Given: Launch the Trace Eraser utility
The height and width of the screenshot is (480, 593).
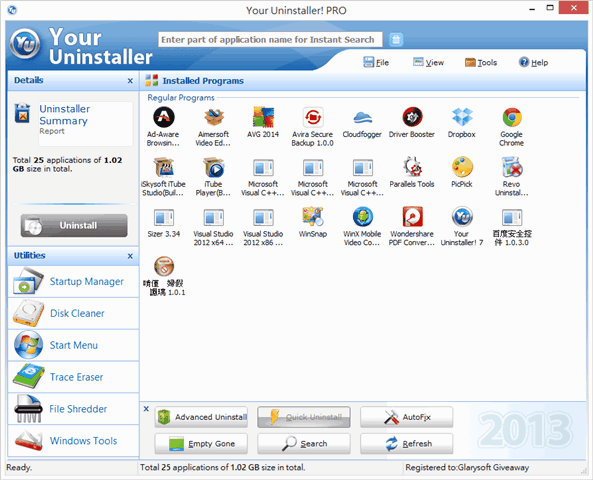Looking at the screenshot, I should pyautogui.click(x=73, y=377).
